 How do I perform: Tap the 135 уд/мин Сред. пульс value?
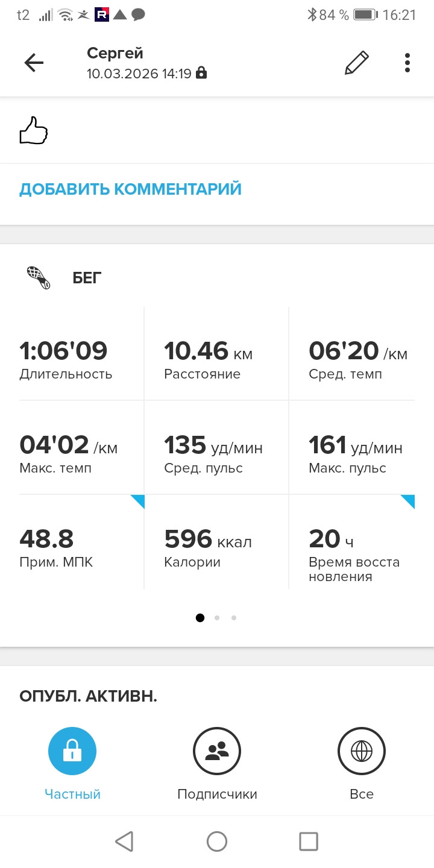[x=213, y=447]
